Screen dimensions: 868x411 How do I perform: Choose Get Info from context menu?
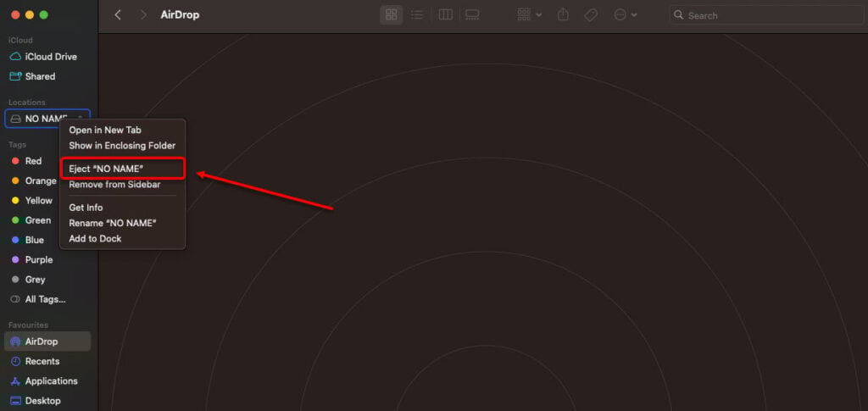pyautogui.click(x=86, y=208)
